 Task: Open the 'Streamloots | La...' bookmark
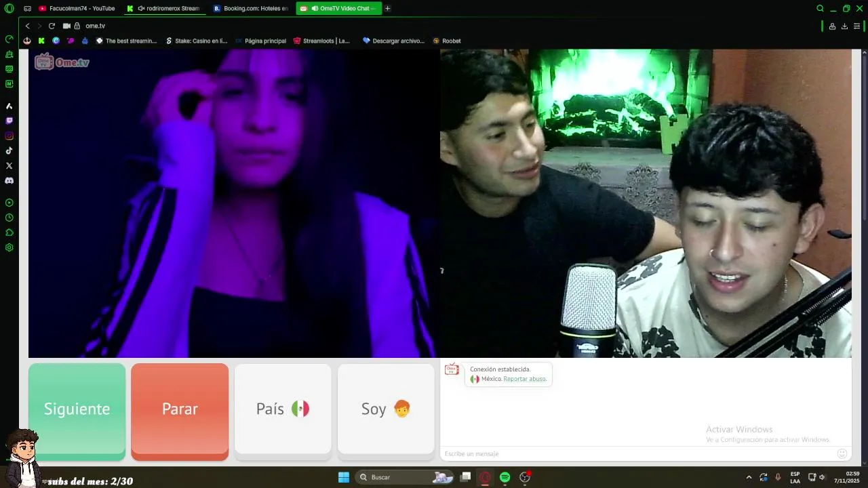click(x=321, y=41)
